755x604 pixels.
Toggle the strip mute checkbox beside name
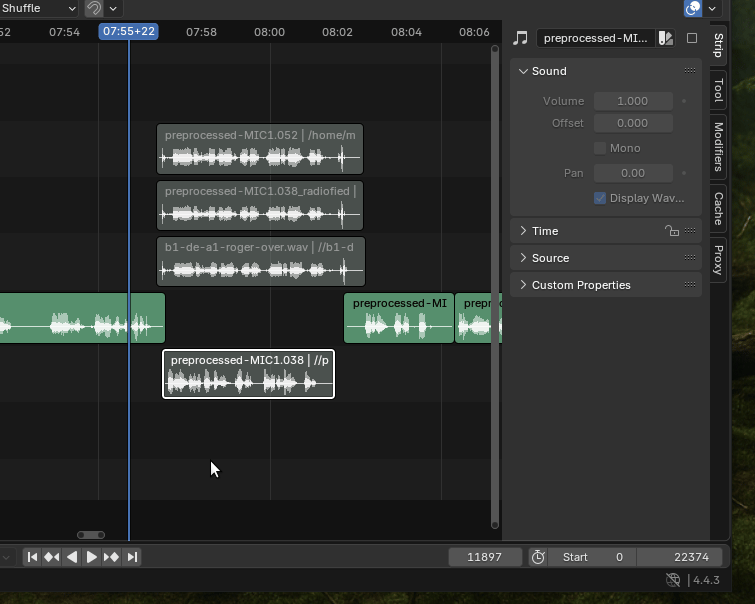pos(692,38)
